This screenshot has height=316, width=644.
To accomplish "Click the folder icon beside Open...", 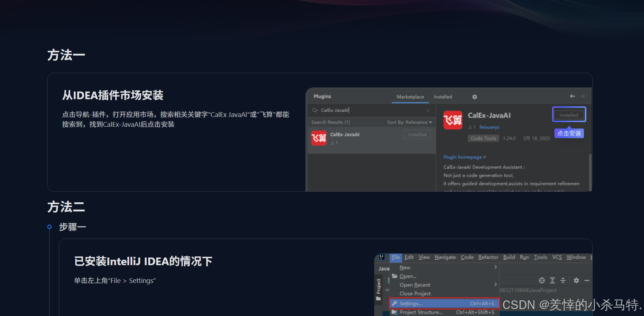I will [395, 276].
